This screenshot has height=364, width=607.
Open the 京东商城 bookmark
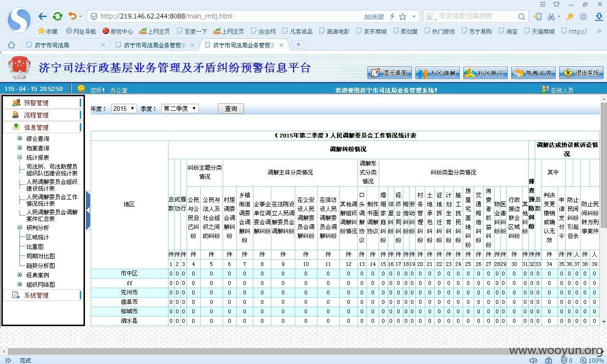point(371,31)
